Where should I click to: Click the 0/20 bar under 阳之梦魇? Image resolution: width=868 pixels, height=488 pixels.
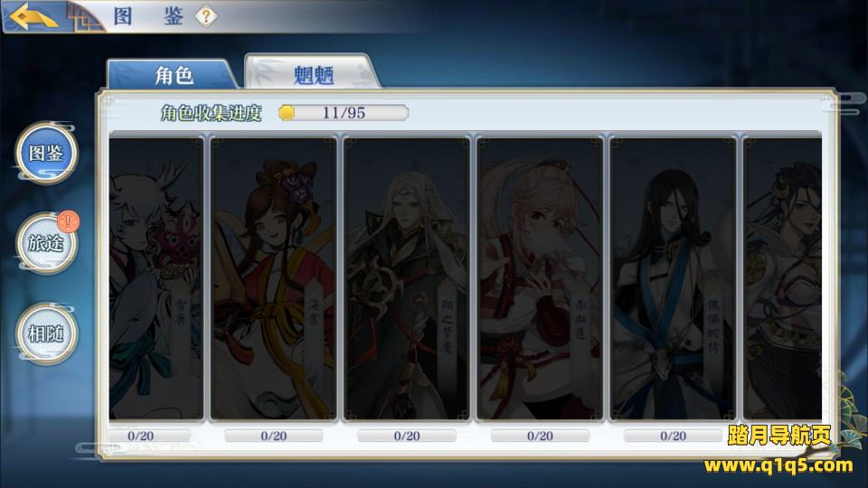coord(407,436)
